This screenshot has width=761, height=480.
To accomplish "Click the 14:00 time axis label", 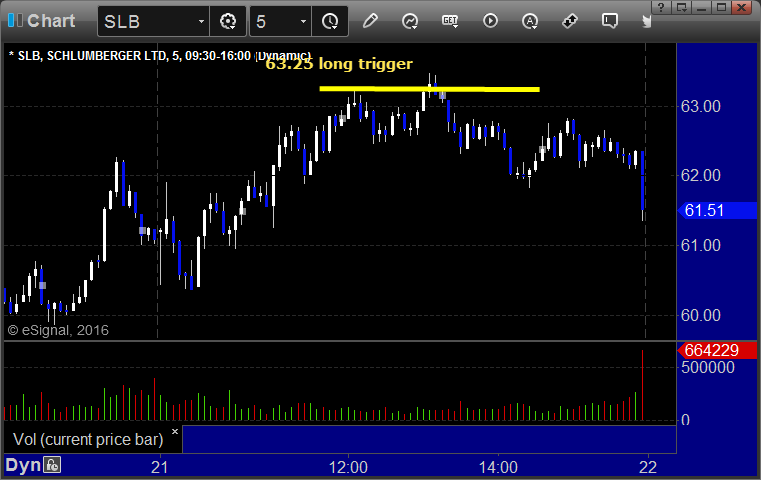I will coord(498,467).
